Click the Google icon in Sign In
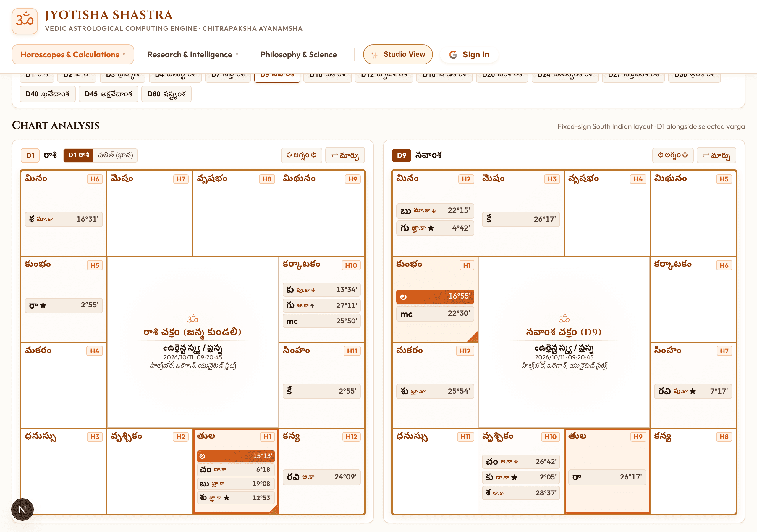The height and width of the screenshot is (532, 757). click(453, 55)
